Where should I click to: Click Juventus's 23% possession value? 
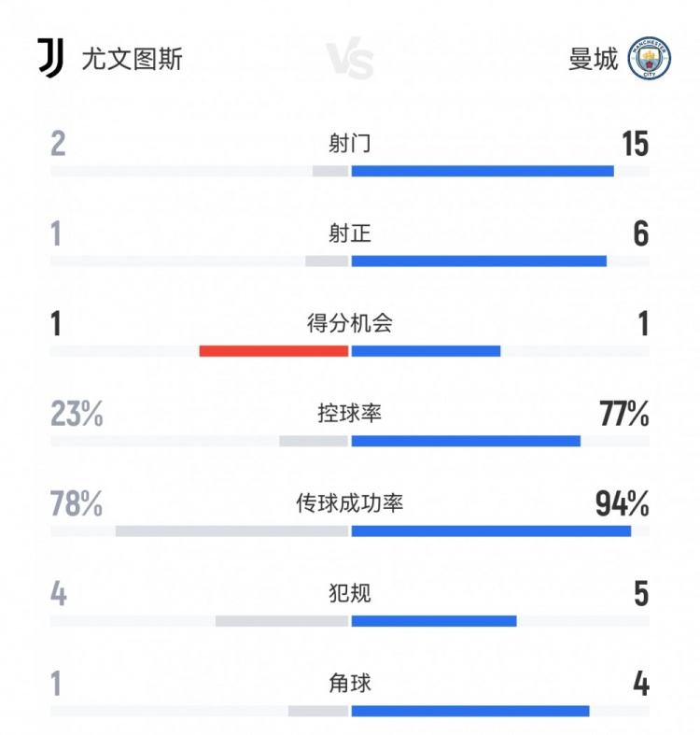pos(77,414)
